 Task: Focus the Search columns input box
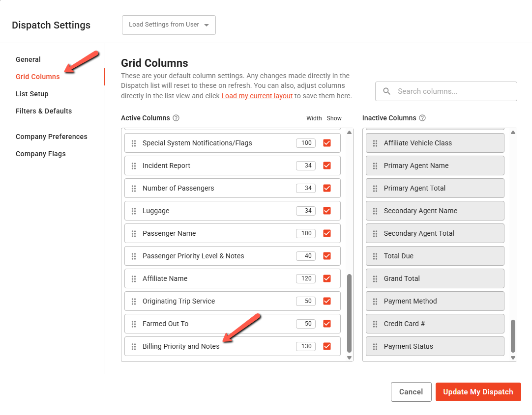pyautogui.click(x=452, y=91)
